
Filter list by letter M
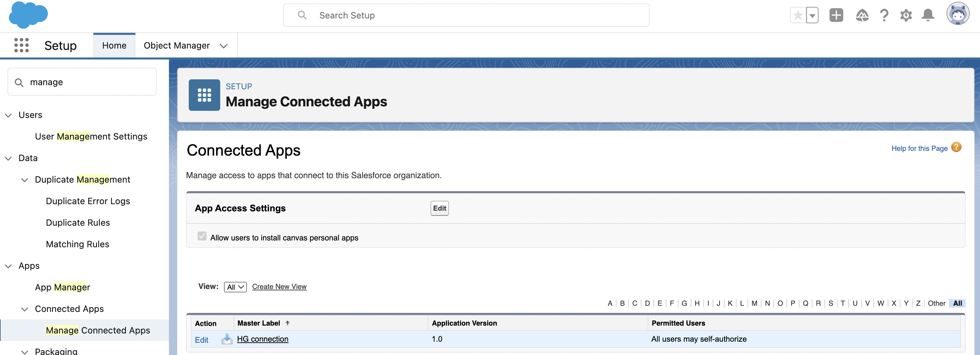[754, 303]
